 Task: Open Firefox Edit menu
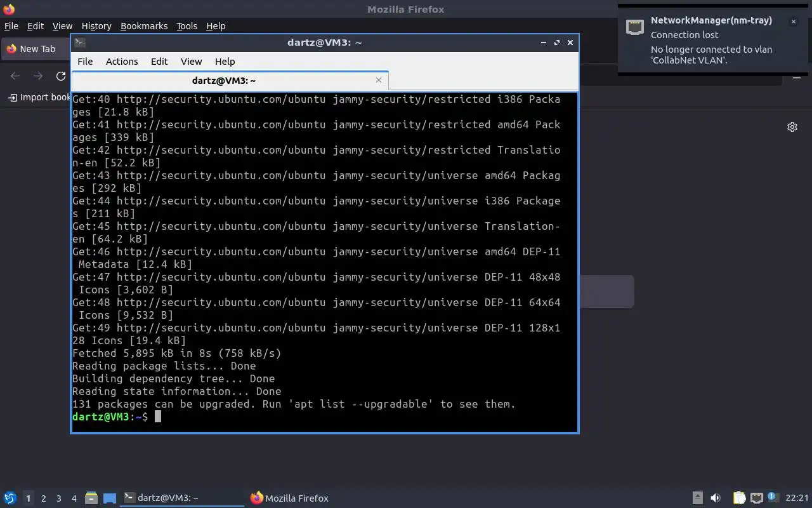pos(36,26)
